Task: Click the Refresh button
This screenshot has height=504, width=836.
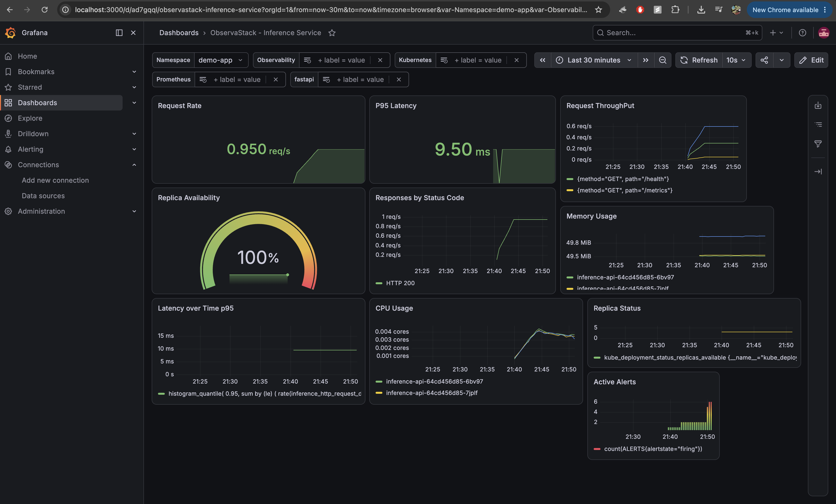Action: (699, 60)
